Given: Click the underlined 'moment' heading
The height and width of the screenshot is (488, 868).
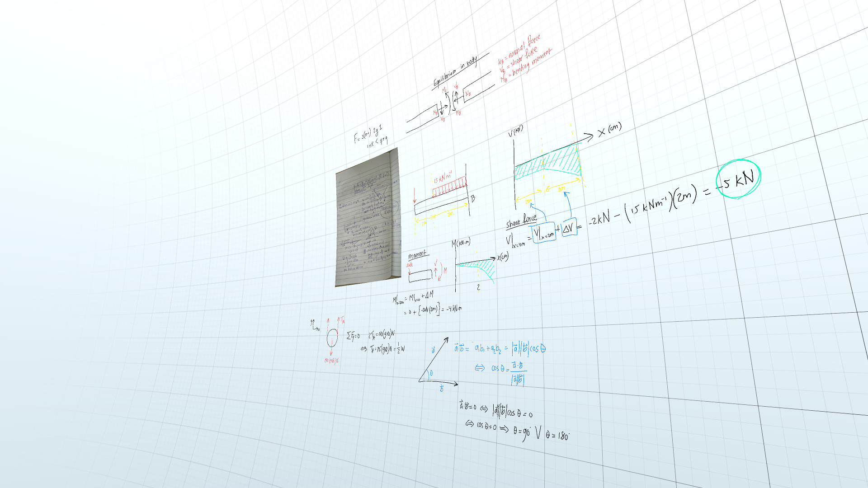Looking at the screenshot, I should point(416,255).
